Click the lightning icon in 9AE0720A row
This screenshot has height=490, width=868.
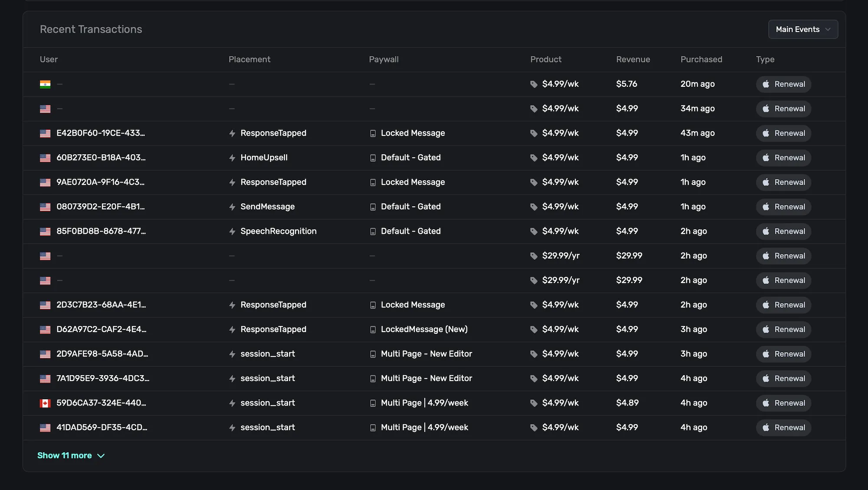click(232, 183)
